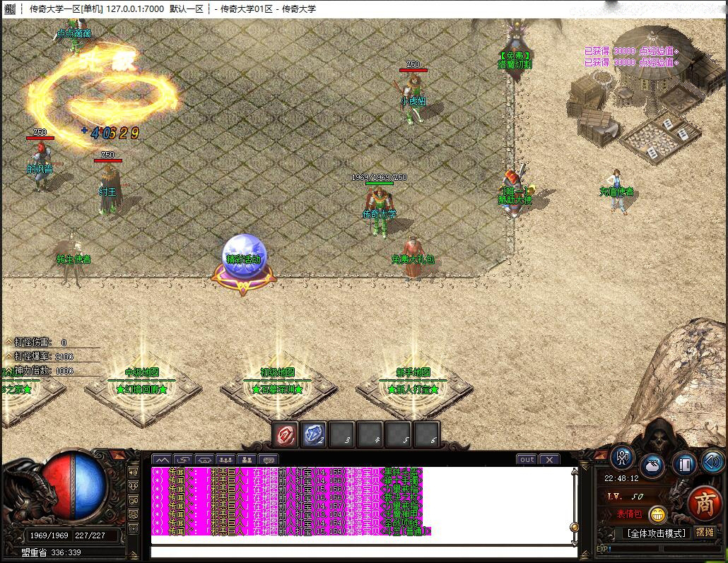Toggle the 全体攻击模式 attack mode
728x563 pixels.
point(656,533)
